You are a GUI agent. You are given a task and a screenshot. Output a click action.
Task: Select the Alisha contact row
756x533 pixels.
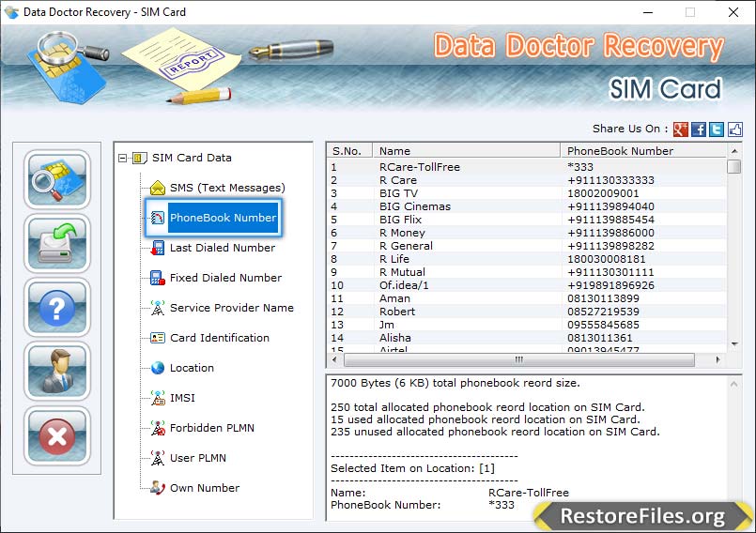[527, 338]
